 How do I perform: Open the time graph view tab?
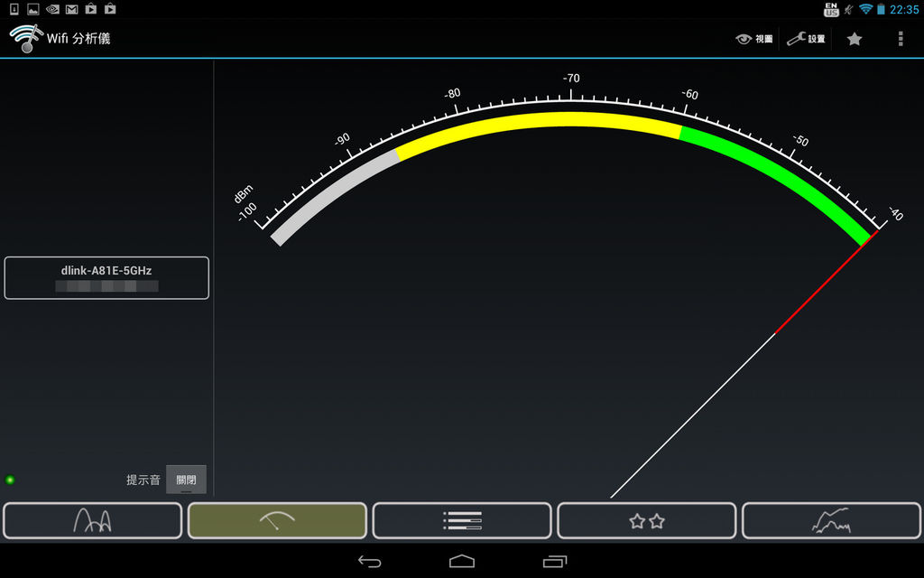pos(831,521)
